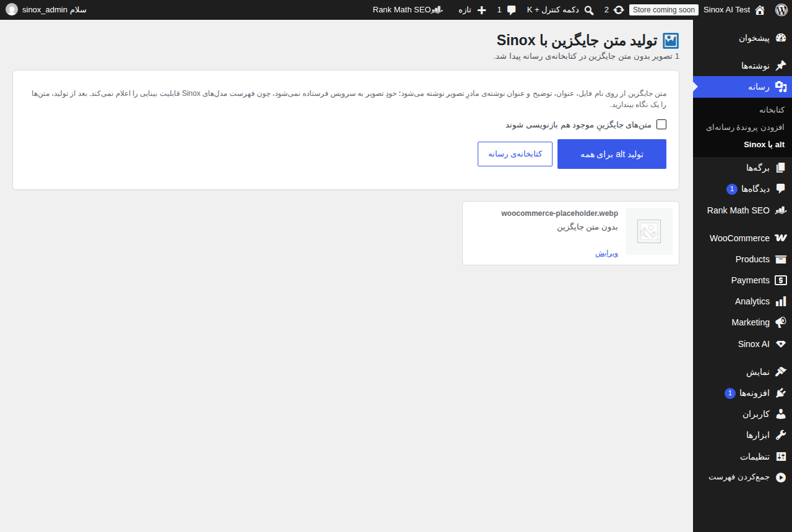Viewport: 792px width, 532px height.
Task: Click the برگه‌ها pages icon
Action: 781,168
